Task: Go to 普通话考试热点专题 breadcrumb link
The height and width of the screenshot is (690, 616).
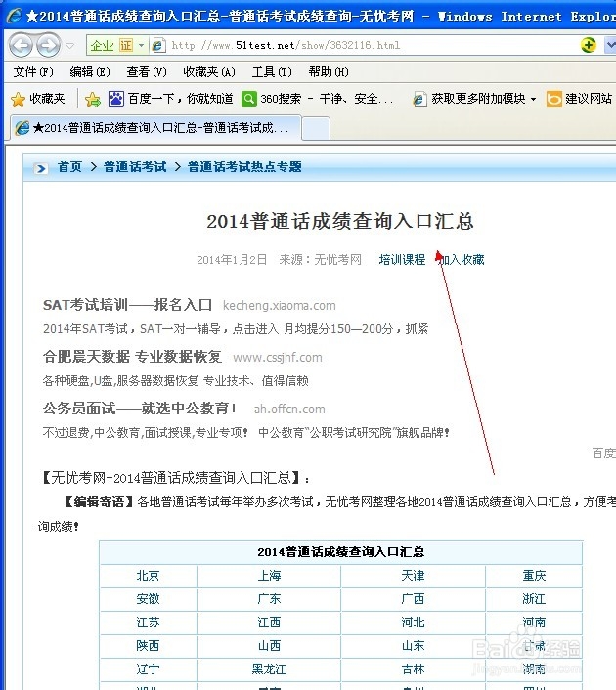Action: coord(244,167)
